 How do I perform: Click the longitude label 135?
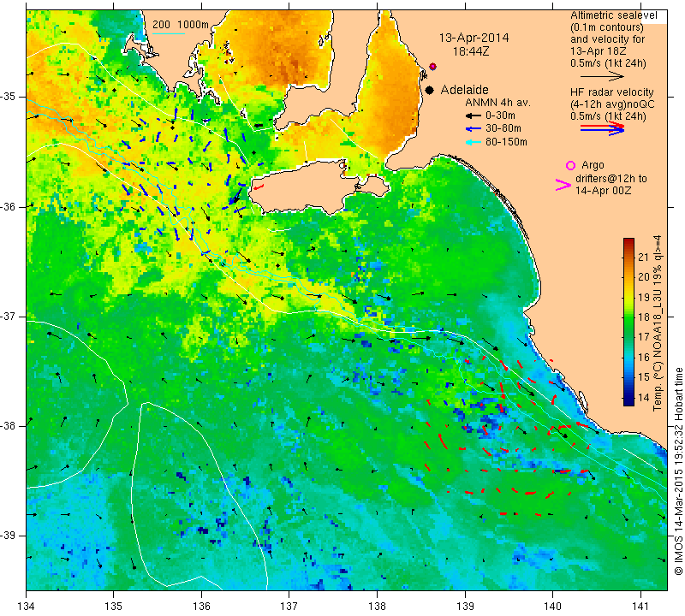114,607
